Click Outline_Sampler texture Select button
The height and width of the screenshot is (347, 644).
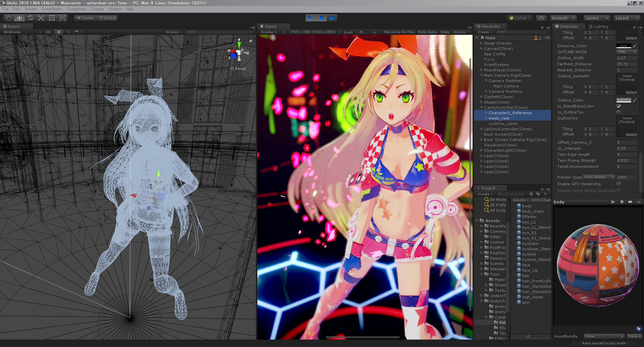(631, 93)
